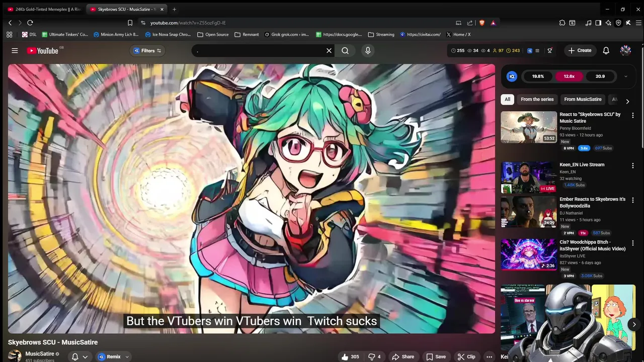The image size is (644, 362).
Task: Click the Share button under video
Action: (403, 356)
